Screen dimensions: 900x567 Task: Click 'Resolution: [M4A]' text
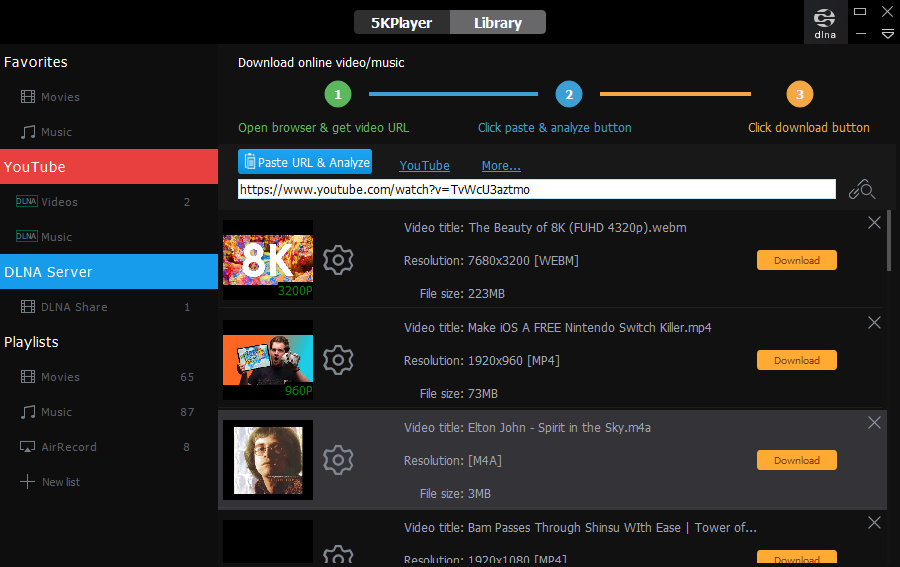coord(453,461)
